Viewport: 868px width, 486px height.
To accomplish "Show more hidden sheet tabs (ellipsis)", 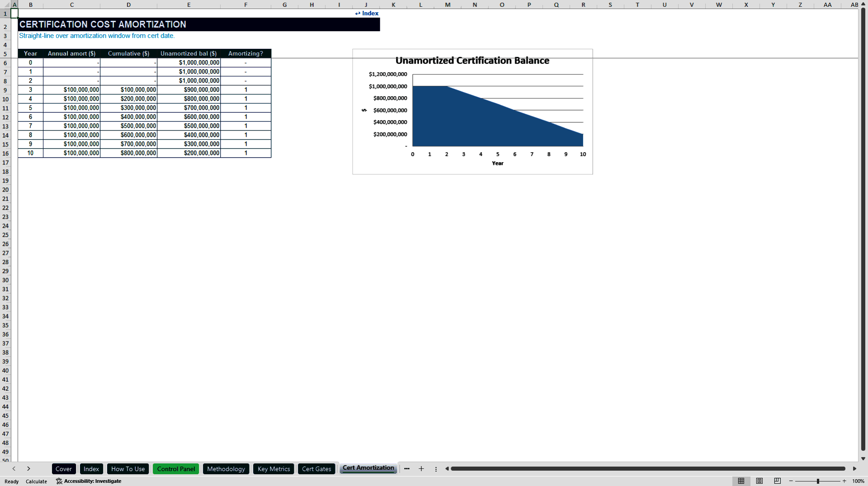I will 407,469.
